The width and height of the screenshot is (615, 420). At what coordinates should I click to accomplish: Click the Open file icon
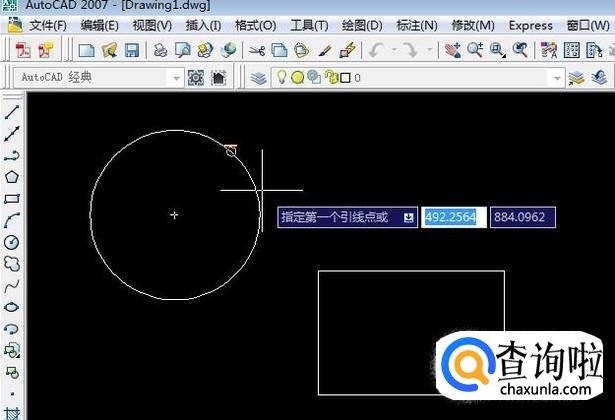coord(109,50)
